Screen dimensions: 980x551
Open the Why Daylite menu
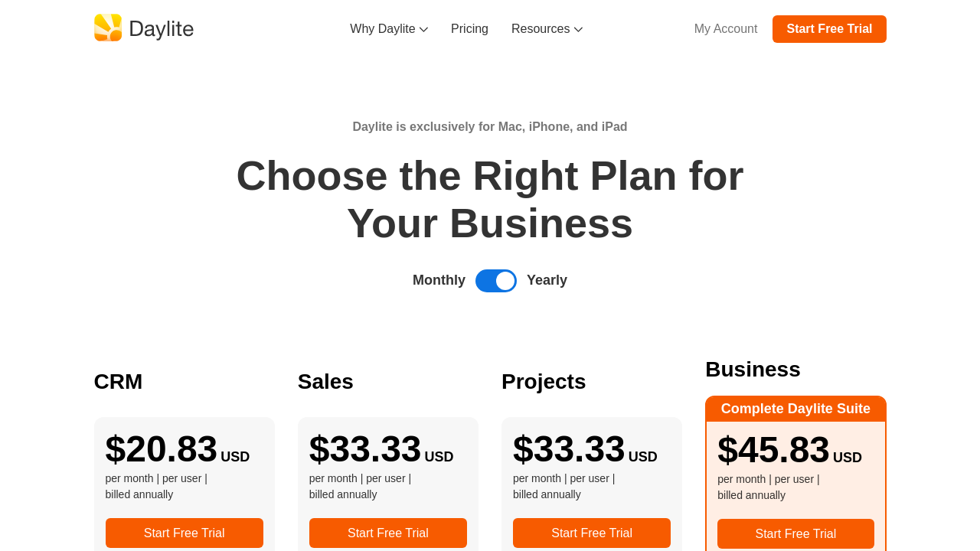(x=383, y=29)
